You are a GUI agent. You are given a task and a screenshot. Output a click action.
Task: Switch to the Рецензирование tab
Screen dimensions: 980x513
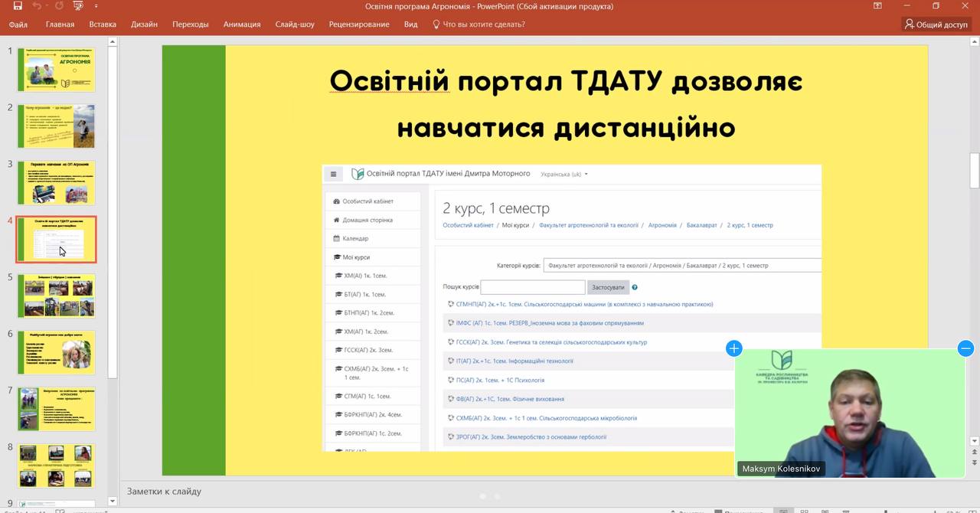(x=359, y=24)
